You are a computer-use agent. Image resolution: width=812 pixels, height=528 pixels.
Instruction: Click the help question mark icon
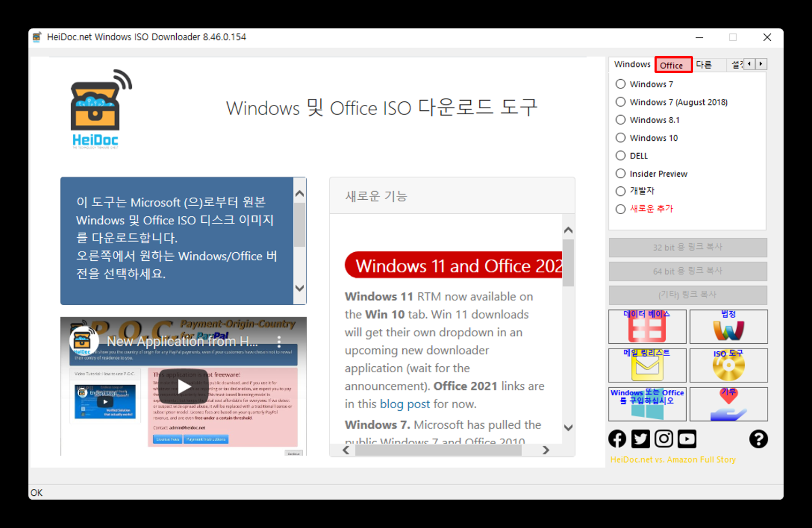pos(758,439)
